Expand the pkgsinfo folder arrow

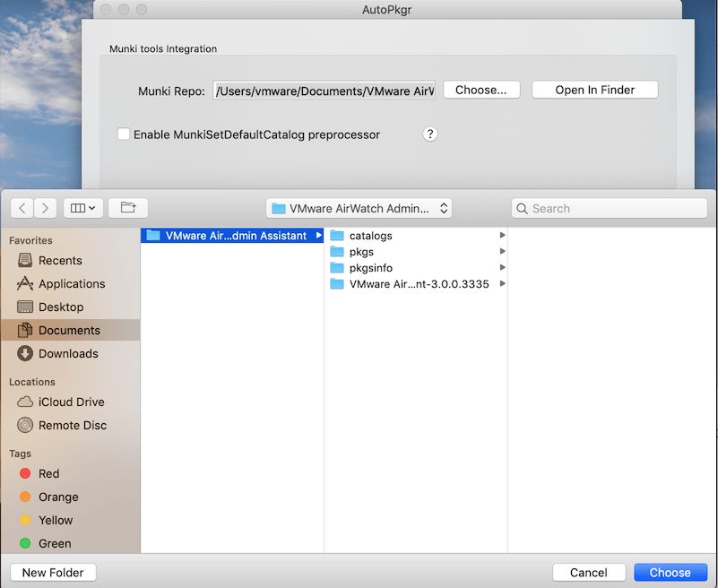tap(503, 268)
